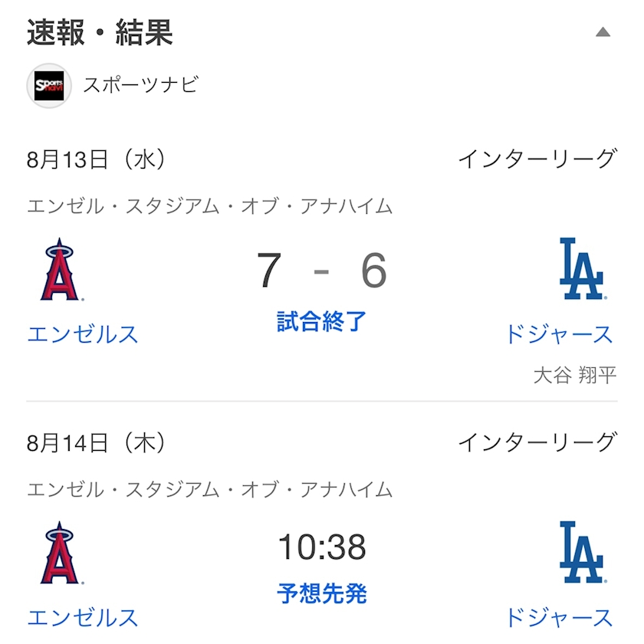The height and width of the screenshot is (644, 644).
Task: Collapse the 速報・結果 section arrow
Action: [x=603, y=32]
